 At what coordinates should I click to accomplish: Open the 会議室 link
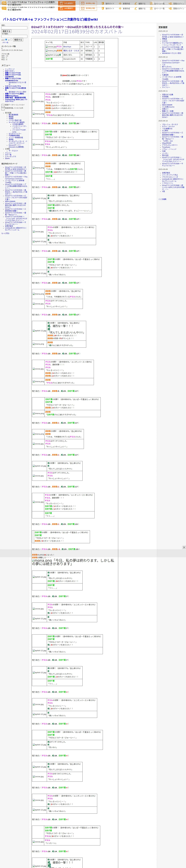11,119
